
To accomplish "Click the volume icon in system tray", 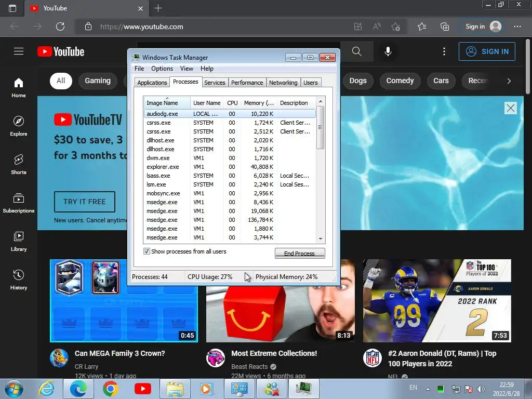I will tap(481, 389).
